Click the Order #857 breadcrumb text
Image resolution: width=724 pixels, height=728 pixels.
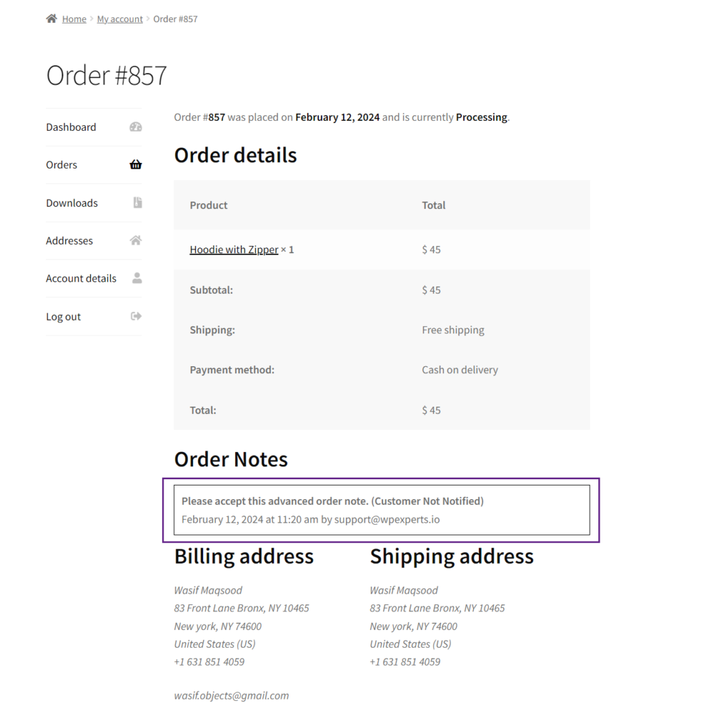(175, 19)
